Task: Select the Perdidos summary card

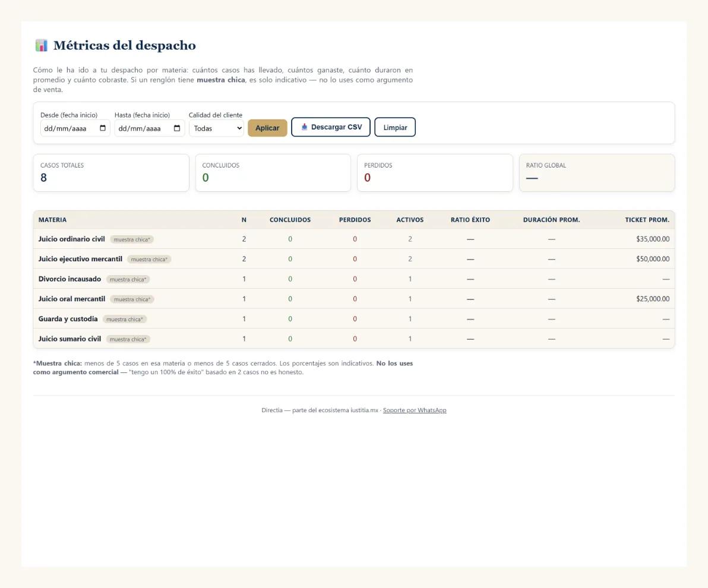Action: 435,173
